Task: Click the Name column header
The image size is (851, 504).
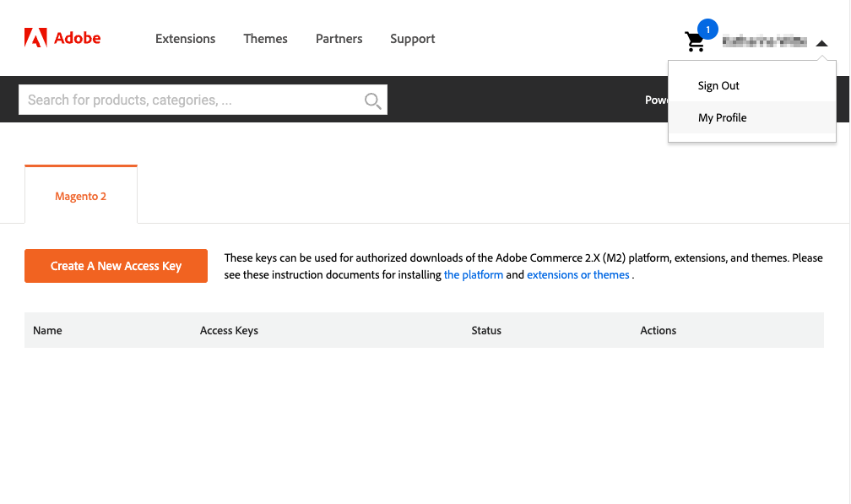Action: pos(47,330)
